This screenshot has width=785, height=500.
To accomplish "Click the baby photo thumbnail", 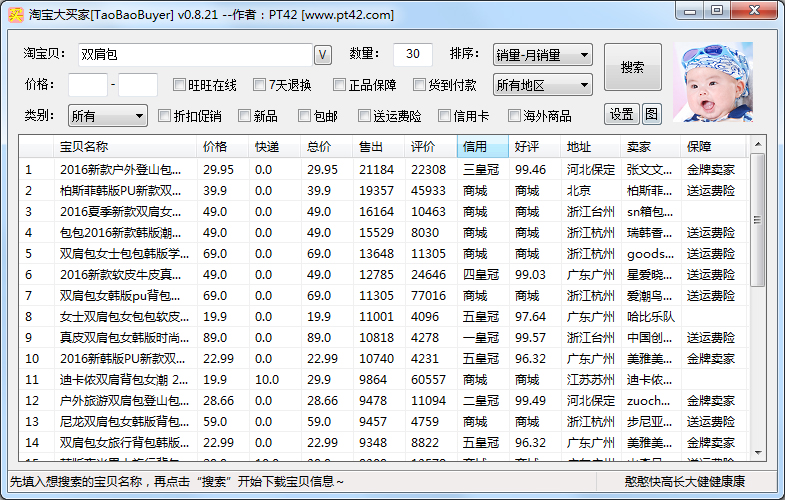I will (x=713, y=82).
